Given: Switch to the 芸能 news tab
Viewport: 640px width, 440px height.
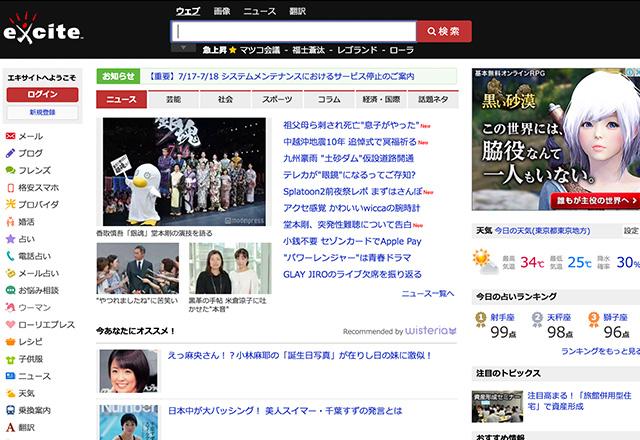Looking at the screenshot, I should point(173,99).
